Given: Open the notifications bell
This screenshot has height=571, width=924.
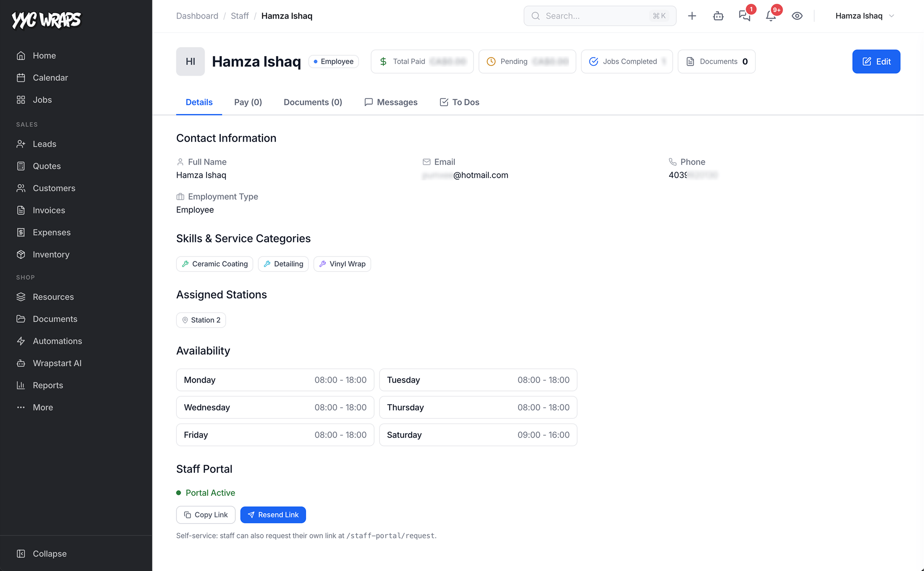Looking at the screenshot, I should tap(771, 16).
